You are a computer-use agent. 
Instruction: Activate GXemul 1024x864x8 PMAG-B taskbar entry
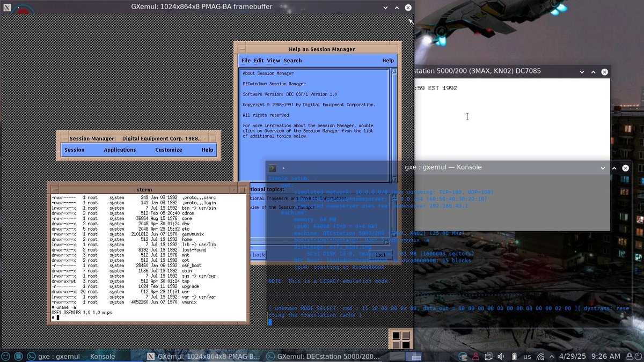tap(203, 356)
